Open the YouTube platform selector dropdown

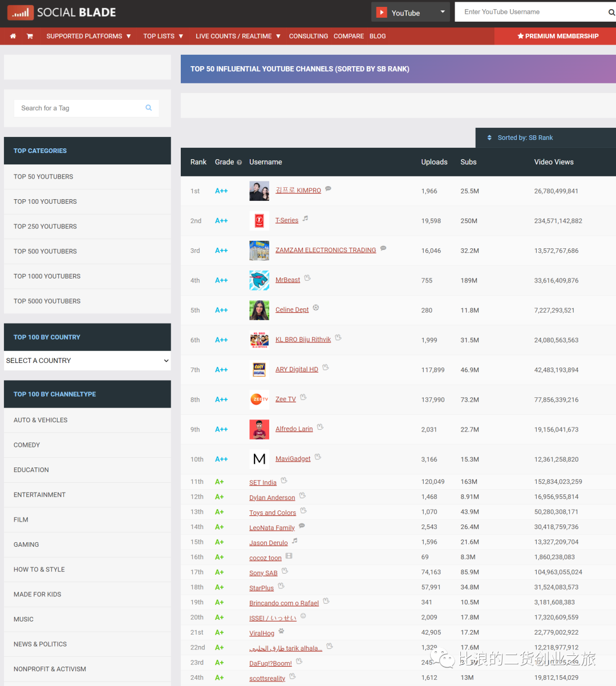tap(410, 12)
